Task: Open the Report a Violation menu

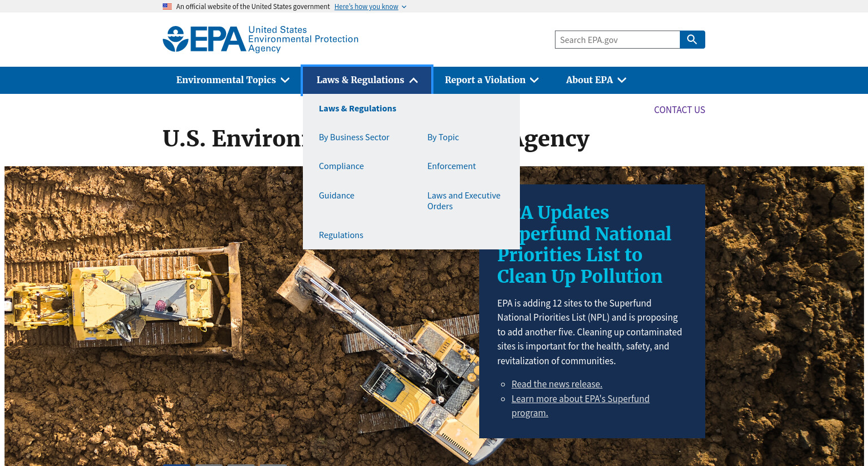Action: click(x=492, y=80)
